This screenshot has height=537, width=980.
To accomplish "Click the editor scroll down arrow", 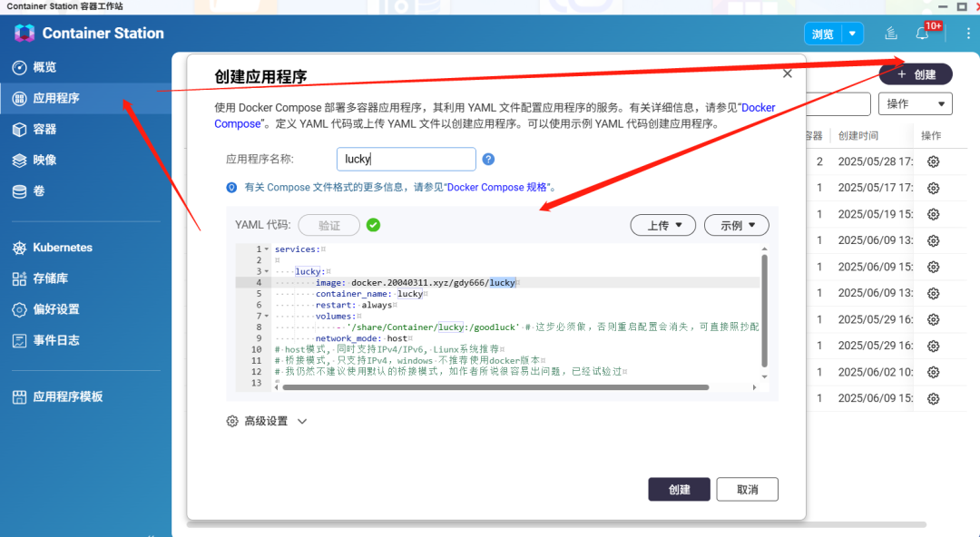I will click(764, 377).
